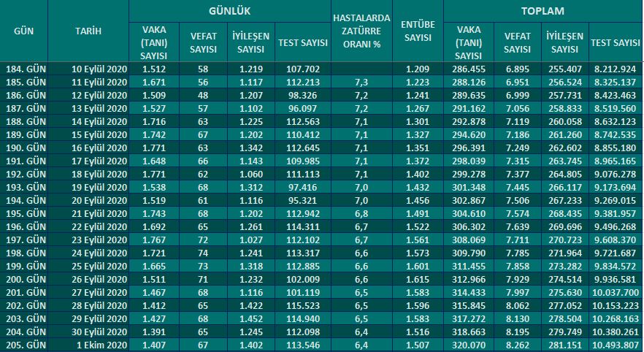This screenshot has width=644, height=352.
Task: Click the ENTÜBE SAYISI column header
Action: click(418, 31)
